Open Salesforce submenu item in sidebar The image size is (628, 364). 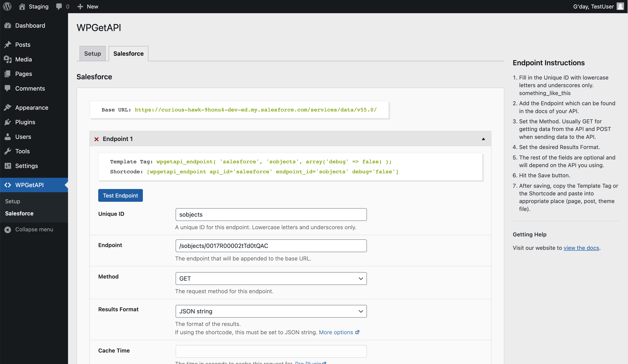(x=19, y=213)
